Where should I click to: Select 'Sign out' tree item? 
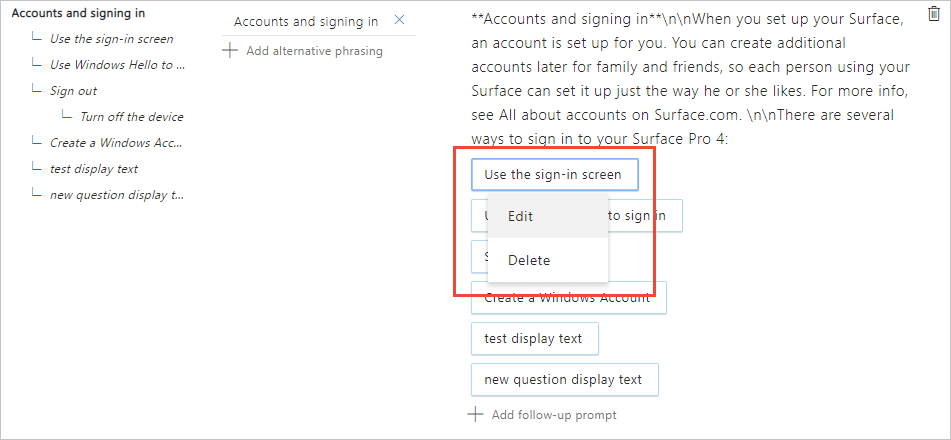tap(73, 91)
